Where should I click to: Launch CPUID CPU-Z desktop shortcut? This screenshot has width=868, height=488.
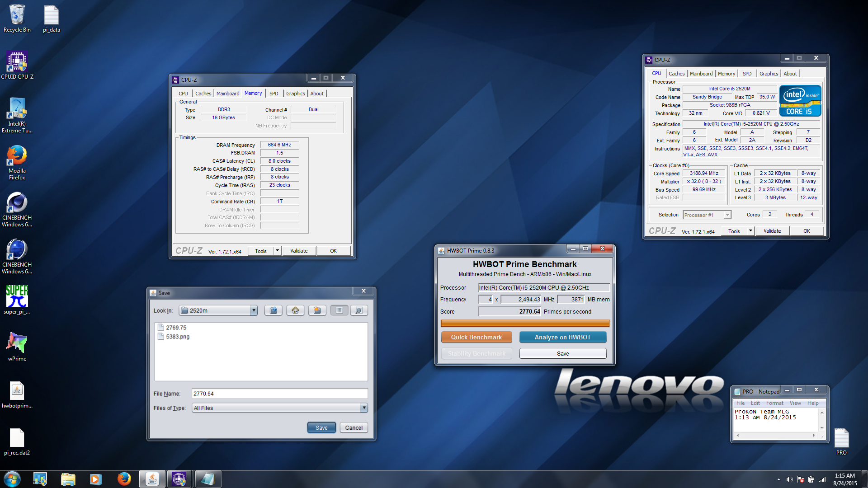[17, 65]
